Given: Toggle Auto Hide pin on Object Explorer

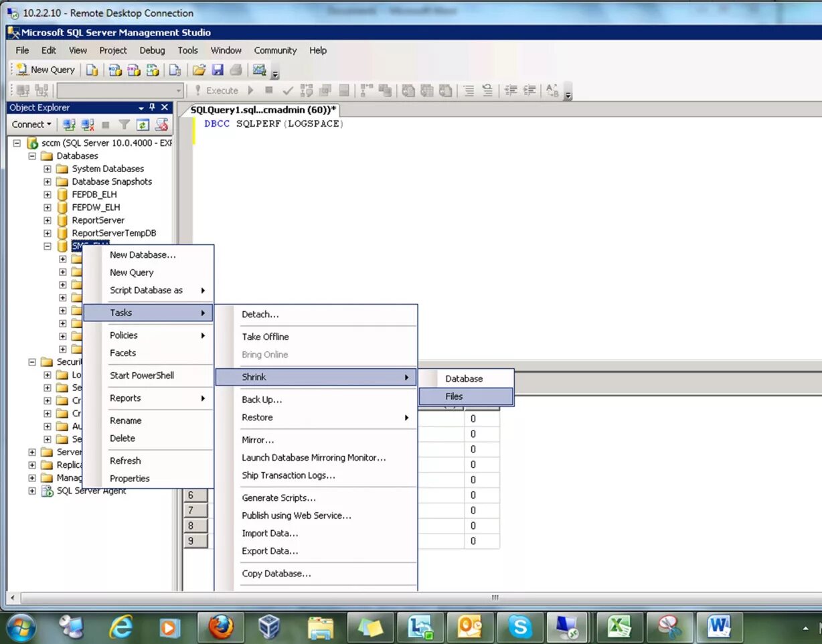Looking at the screenshot, I should [x=153, y=108].
